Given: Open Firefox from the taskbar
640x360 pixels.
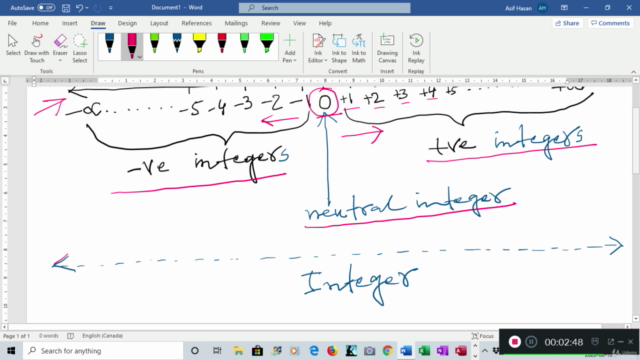Looking at the screenshot, I should tap(332, 351).
